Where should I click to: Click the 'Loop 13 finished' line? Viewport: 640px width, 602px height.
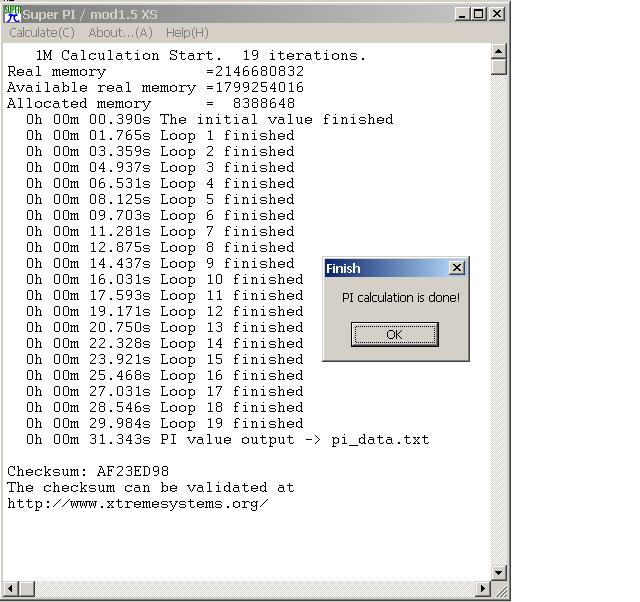click(164, 327)
